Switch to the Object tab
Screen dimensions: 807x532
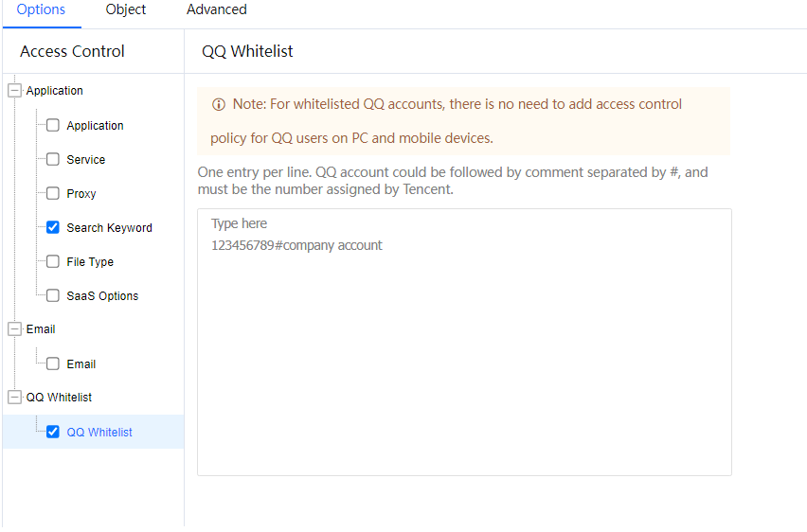[126, 9]
